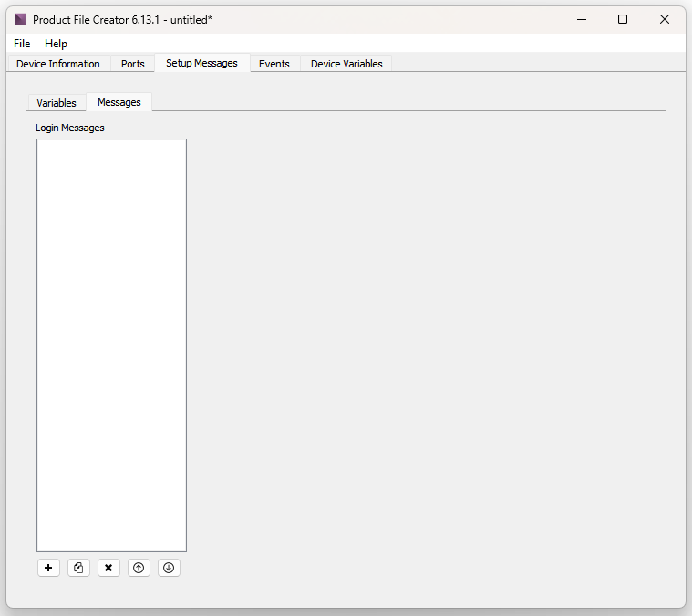Click inside the empty Login Messages list
Screen dimensions: 692x616
pos(111,344)
